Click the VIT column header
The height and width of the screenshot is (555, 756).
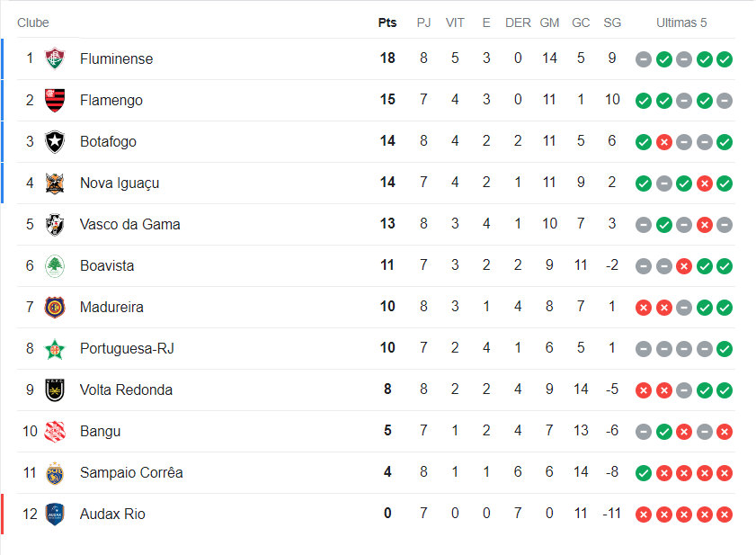click(455, 22)
